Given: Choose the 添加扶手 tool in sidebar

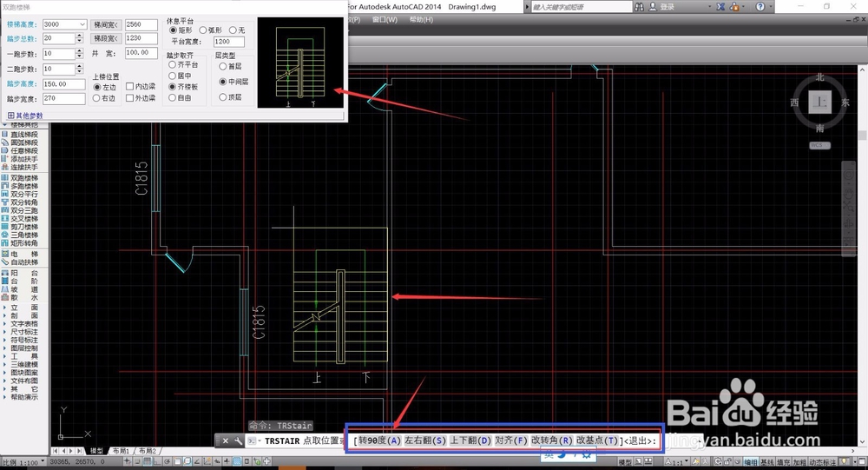Looking at the screenshot, I should [x=20, y=158].
